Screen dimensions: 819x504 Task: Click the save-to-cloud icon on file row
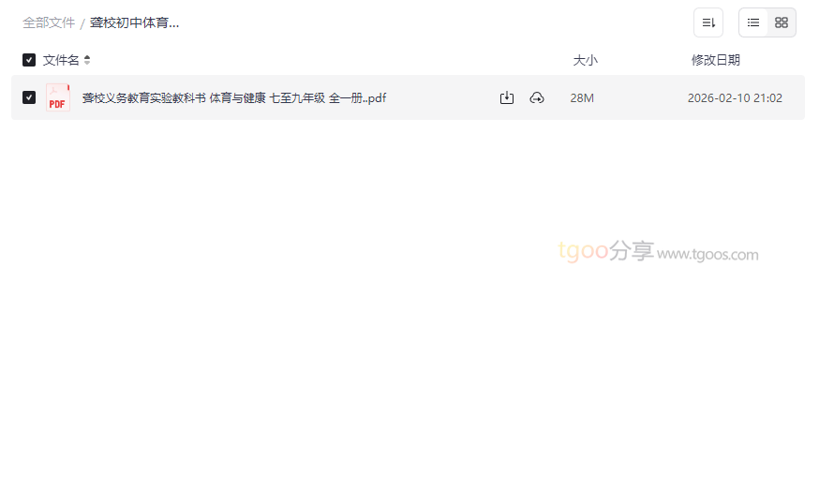click(x=537, y=97)
